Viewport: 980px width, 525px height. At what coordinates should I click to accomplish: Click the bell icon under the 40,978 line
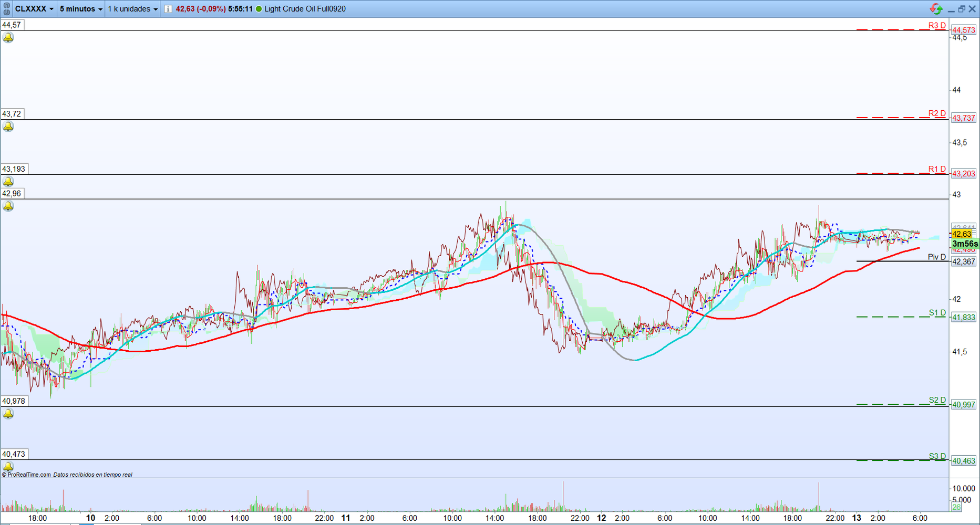(8, 414)
